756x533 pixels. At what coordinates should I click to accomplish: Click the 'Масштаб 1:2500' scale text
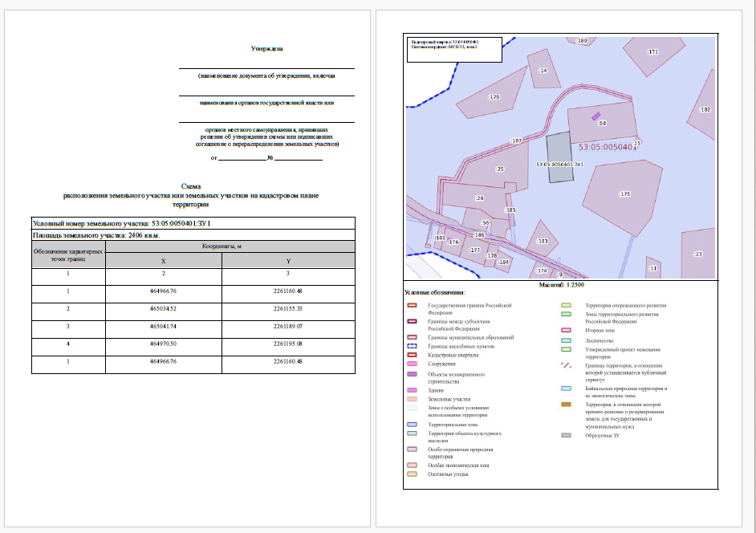tap(561, 285)
